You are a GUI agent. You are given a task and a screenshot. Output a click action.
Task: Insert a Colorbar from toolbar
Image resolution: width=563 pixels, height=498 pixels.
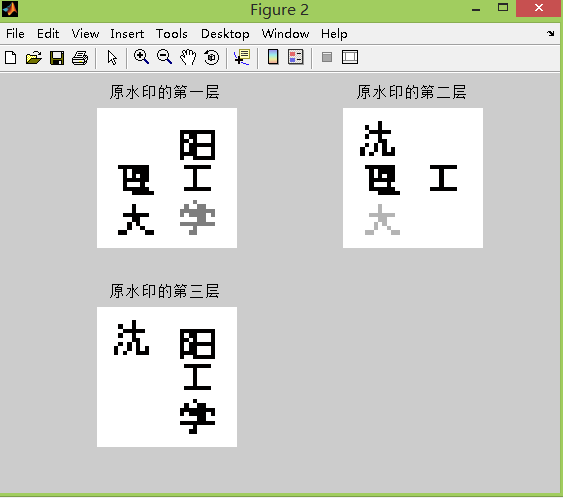pos(273,57)
